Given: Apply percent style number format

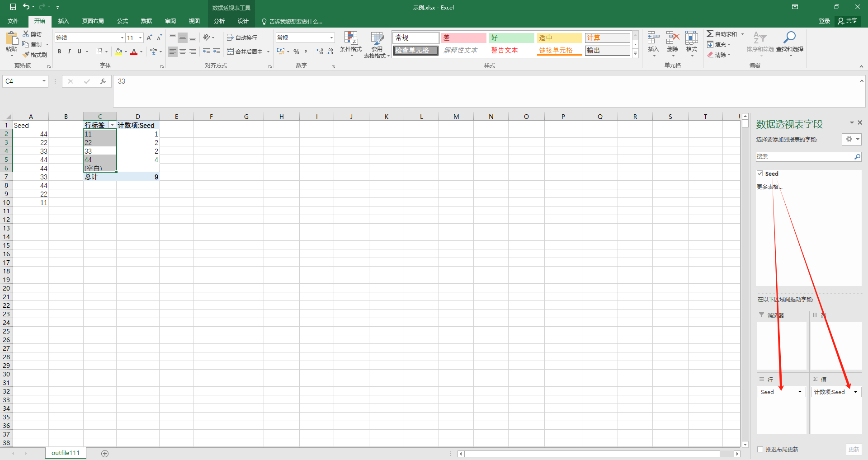Looking at the screenshot, I should tap(296, 52).
